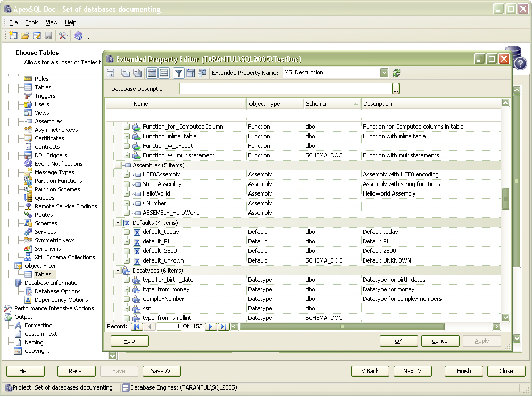532x396 pixels.
Task: Click the Next > wizard button
Action: [x=413, y=371]
